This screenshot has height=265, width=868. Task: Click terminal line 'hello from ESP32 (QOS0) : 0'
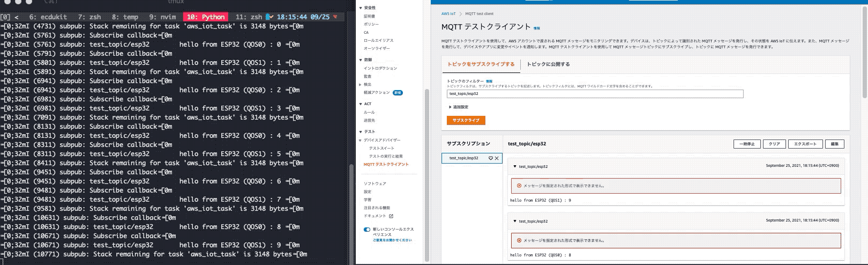[x=230, y=45]
